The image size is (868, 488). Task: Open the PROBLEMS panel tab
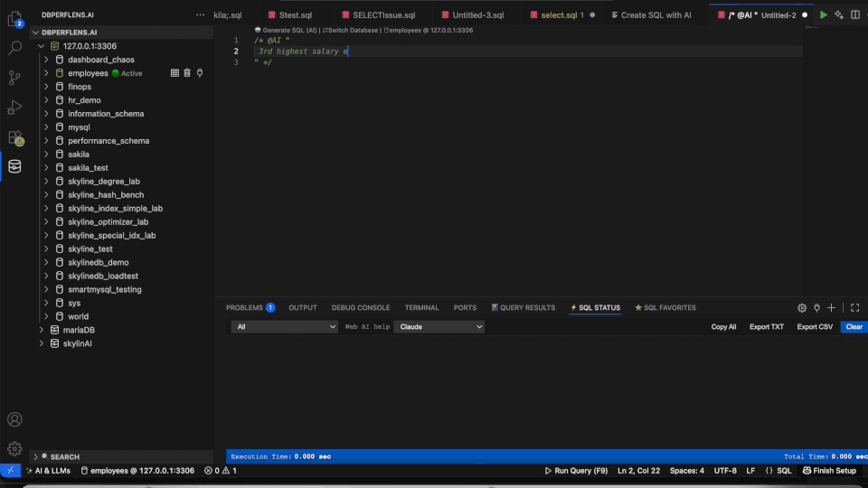coord(250,307)
